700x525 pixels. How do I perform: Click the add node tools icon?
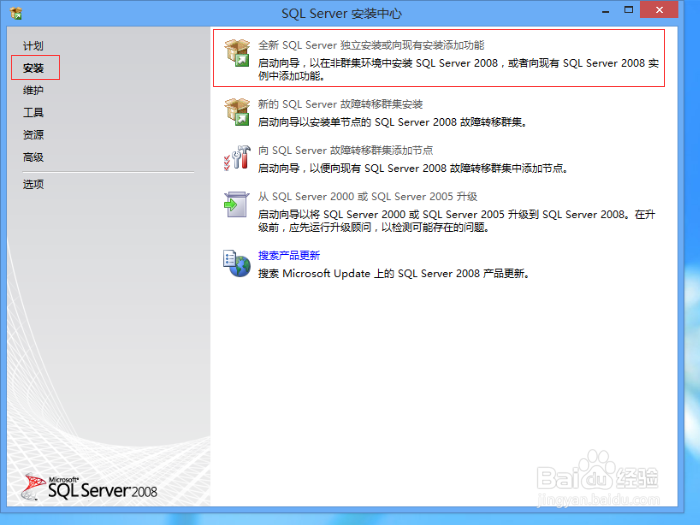point(237,158)
